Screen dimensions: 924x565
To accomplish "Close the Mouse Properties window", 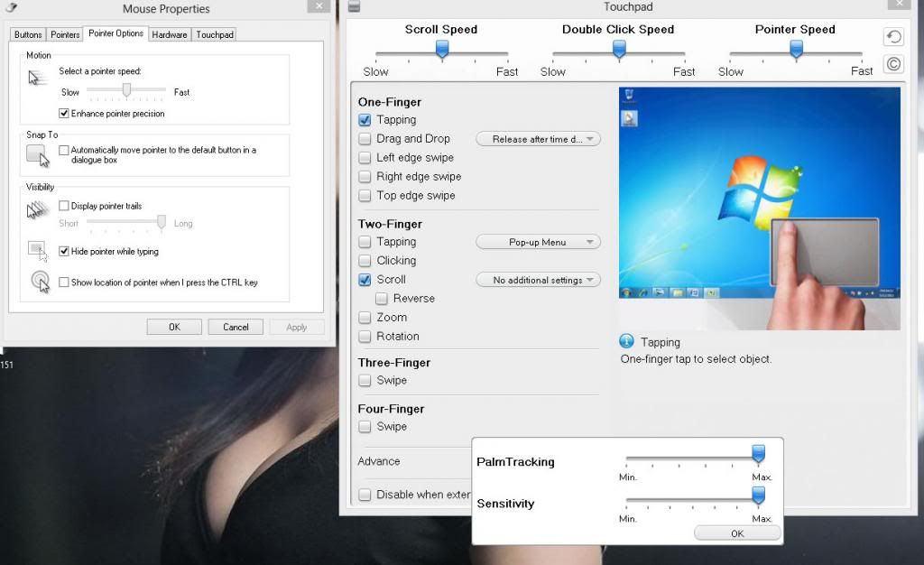I will click(x=319, y=6).
